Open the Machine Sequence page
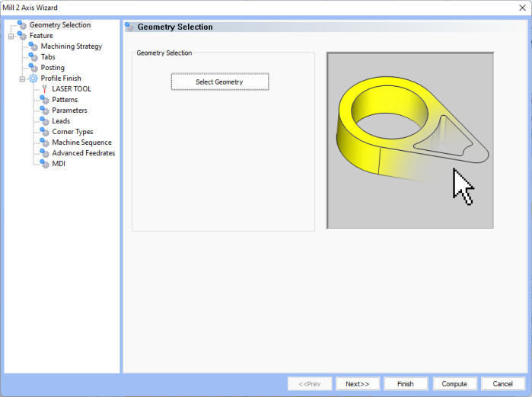The width and height of the screenshot is (532, 397). click(81, 142)
